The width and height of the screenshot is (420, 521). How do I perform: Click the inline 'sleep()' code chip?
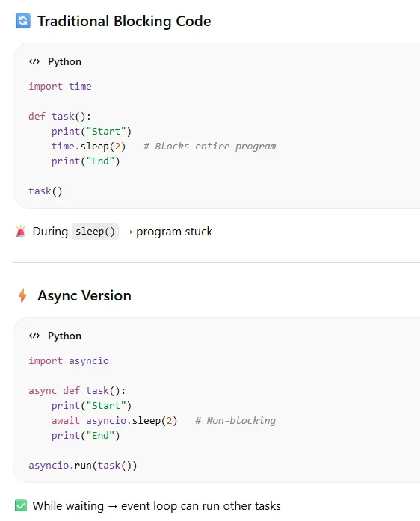(x=95, y=232)
